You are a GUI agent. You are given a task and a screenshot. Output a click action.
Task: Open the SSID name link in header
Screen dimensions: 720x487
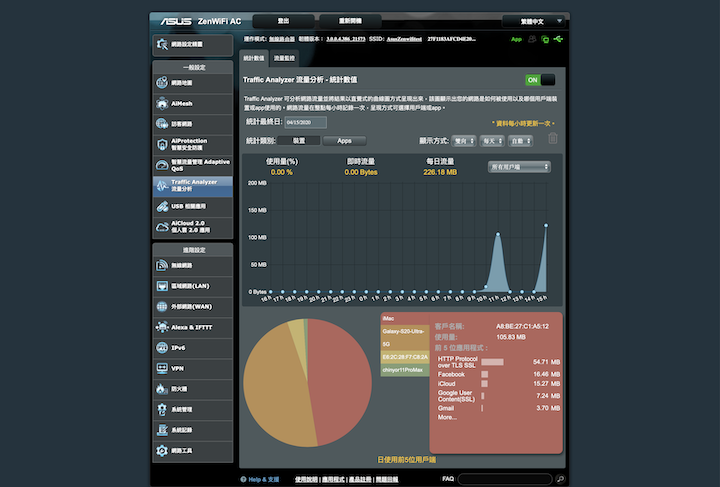coord(404,39)
